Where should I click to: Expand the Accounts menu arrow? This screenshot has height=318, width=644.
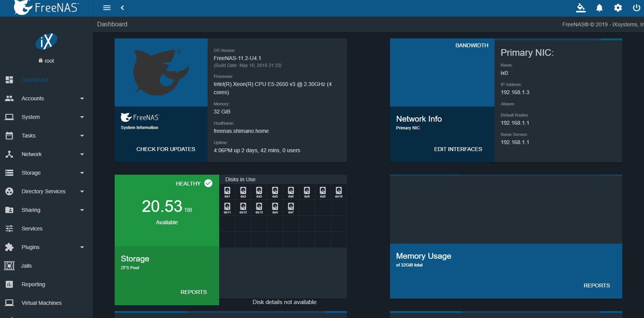[x=82, y=99]
